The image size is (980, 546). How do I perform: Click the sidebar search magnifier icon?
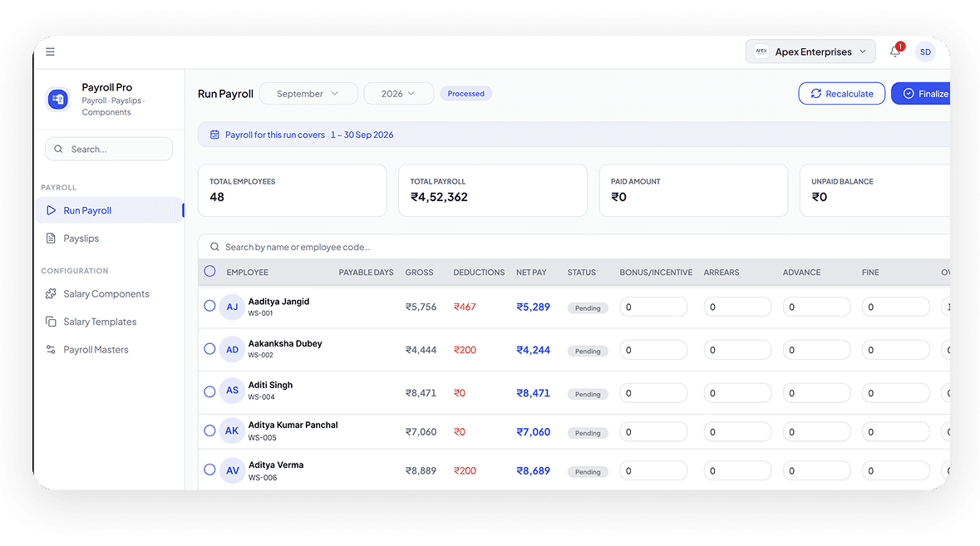coord(58,150)
